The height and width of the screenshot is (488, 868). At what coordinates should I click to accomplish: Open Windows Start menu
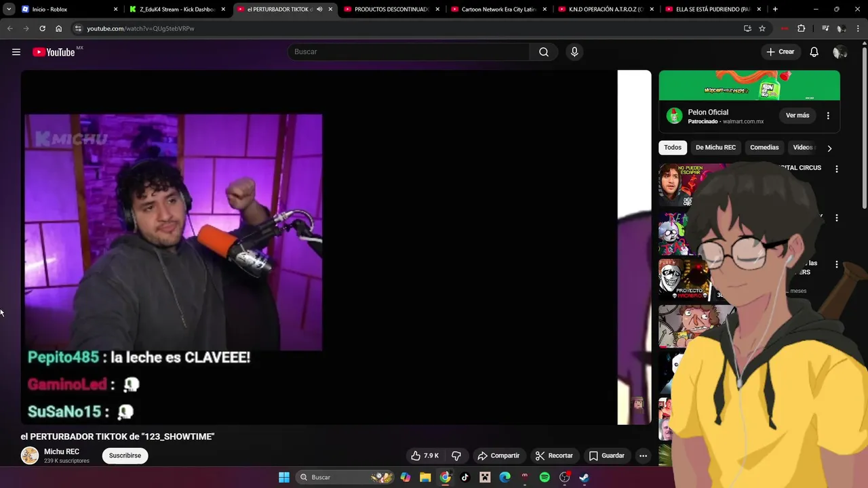pos(284,477)
